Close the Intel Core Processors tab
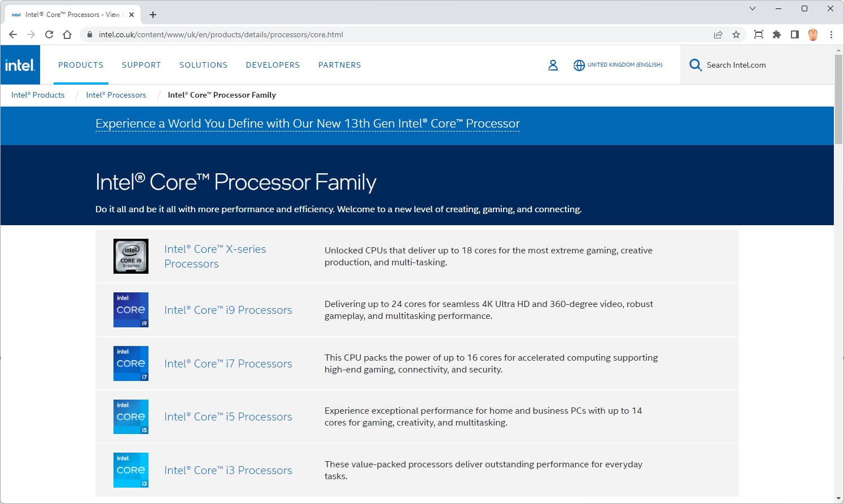844x504 pixels. click(132, 15)
